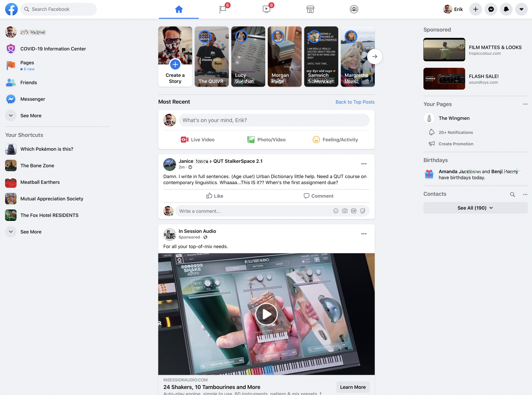The height and width of the screenshot is (395, 532).
Task: Open QUT StalkerSpace 2.1 group link
Action: [238, 161]
